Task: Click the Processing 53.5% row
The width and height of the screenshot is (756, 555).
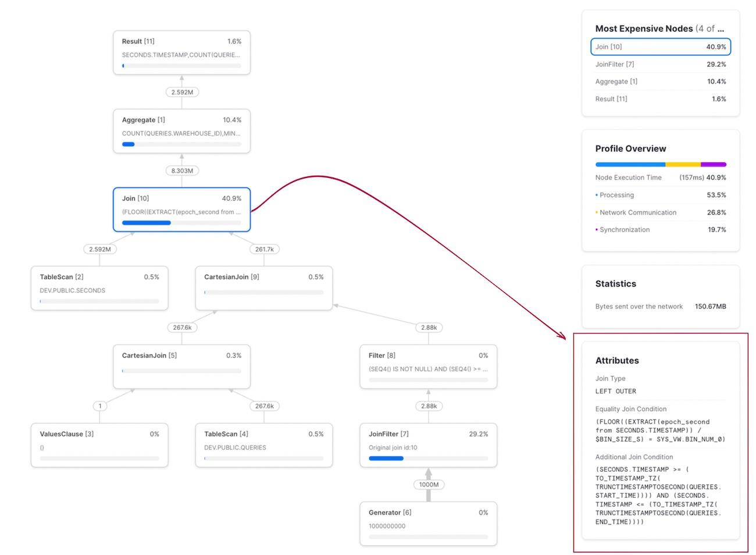Action: [661, 195]
